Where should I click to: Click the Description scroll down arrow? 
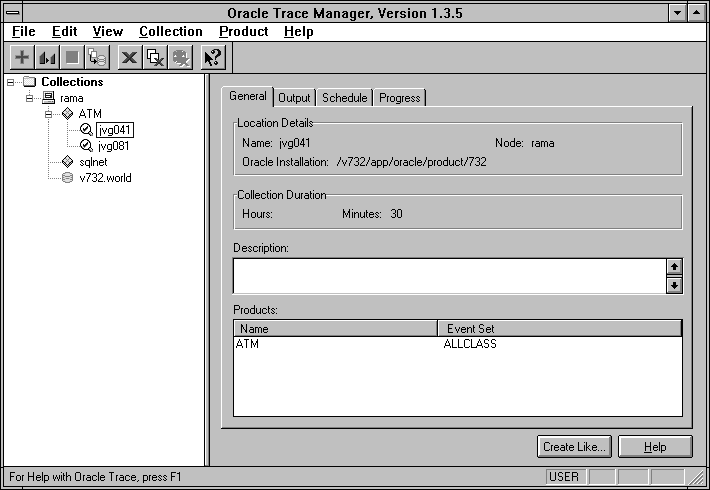[674, 285]
